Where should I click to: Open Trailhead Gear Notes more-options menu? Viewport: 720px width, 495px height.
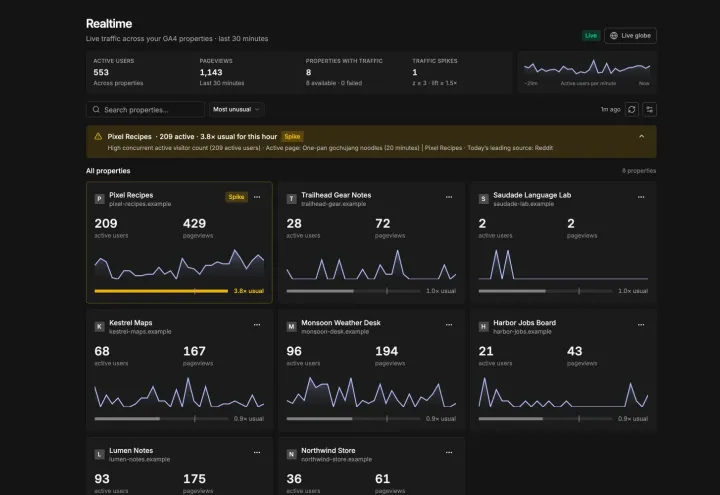449,197
